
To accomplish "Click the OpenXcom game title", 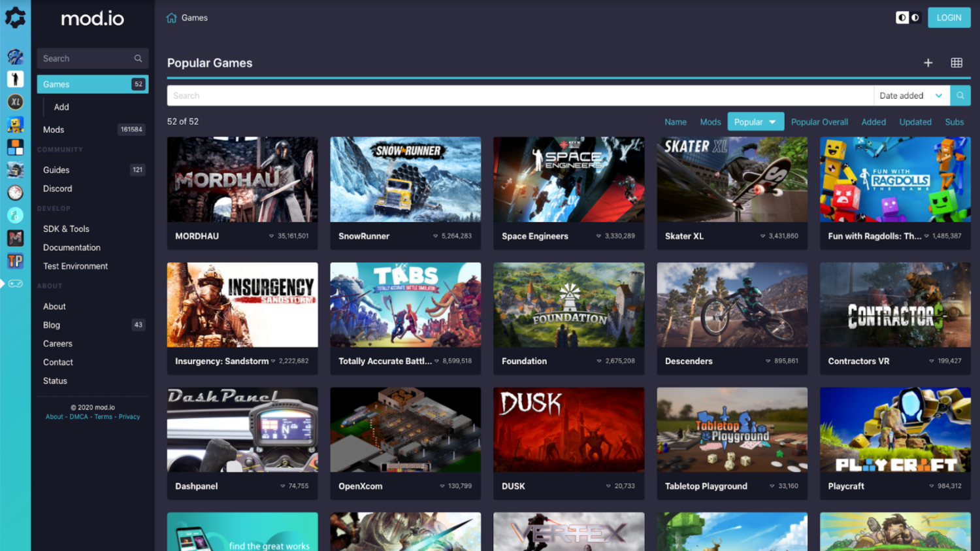I will (360, 486).
